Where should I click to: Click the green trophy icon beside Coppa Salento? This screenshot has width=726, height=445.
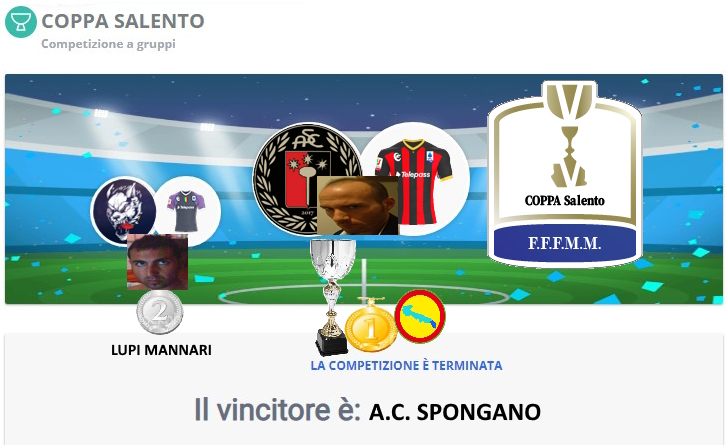tap(21, 22)
